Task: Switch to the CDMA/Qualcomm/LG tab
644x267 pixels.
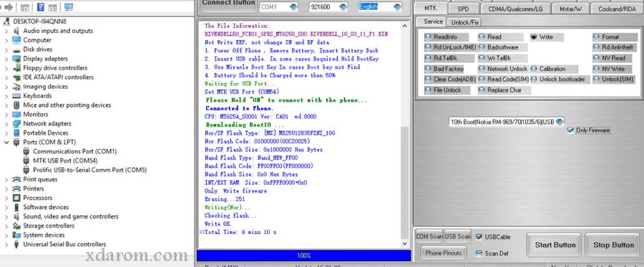Action: (515, 9)
